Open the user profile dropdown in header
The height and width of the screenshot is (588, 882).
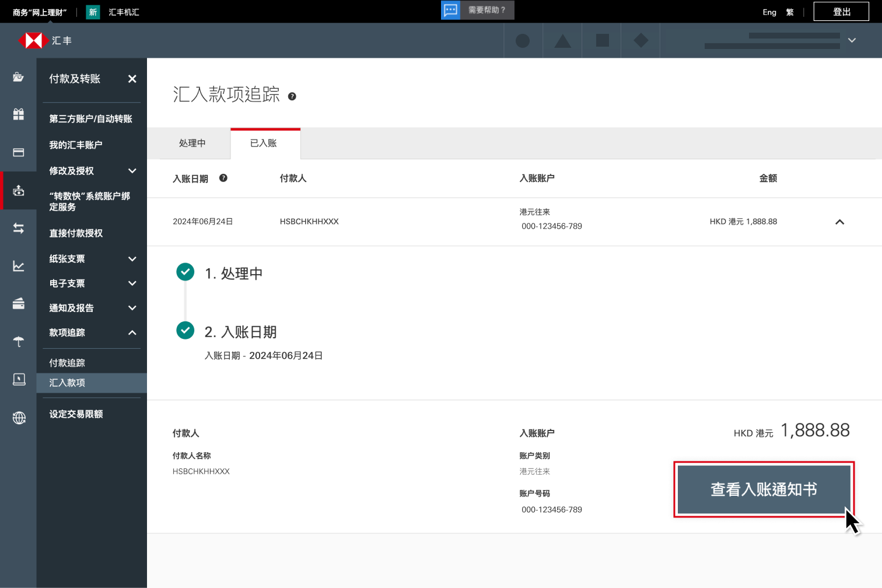[x=852, y=40]
